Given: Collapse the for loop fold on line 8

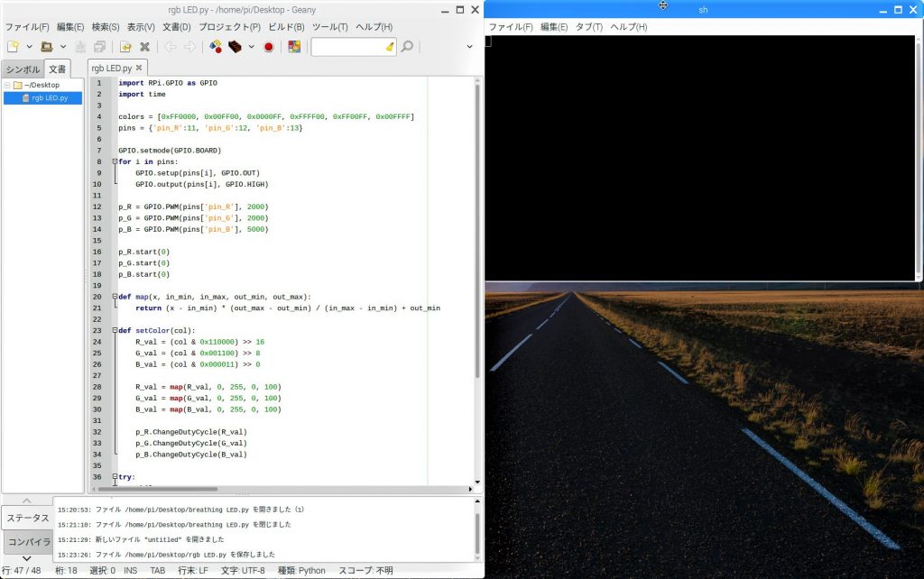Looking at the screenshot, I should coord(115,162).
